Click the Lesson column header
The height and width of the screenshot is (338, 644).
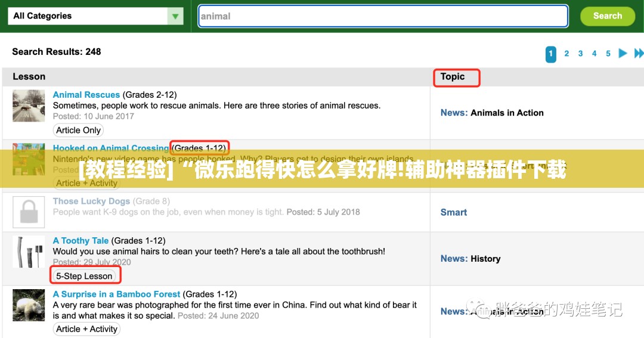29,77
